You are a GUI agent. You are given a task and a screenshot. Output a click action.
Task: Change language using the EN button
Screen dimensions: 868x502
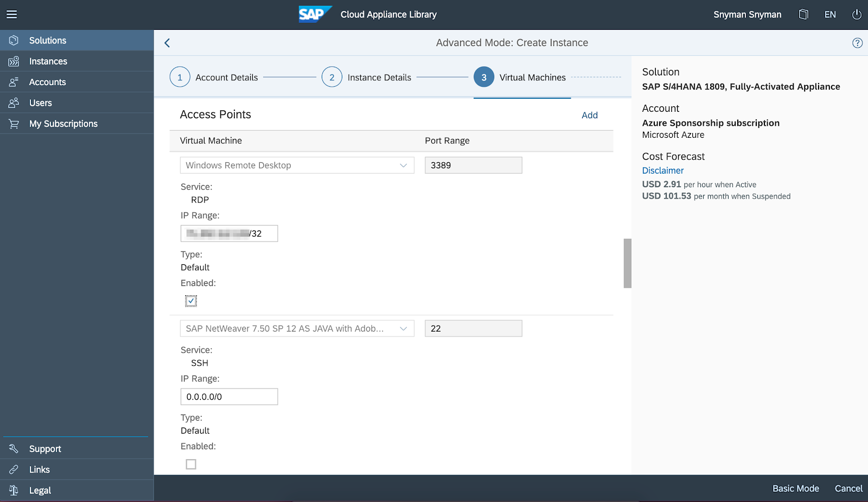pyautogui.click(x=830, y=15)
